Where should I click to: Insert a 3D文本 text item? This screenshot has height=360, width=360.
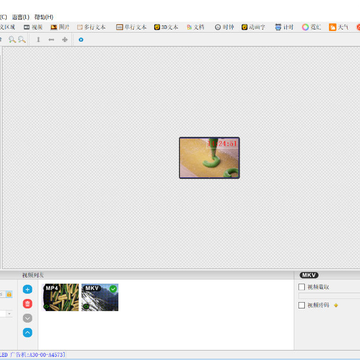pos(166,27)
